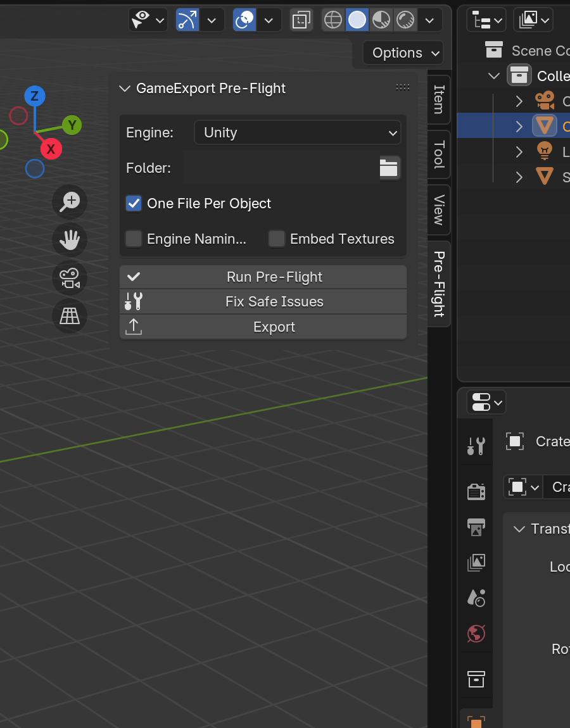The height and width of the screenshot is (728, 570).
Task: Open the Engine Unity dropdown
Action: coord(297,133)
